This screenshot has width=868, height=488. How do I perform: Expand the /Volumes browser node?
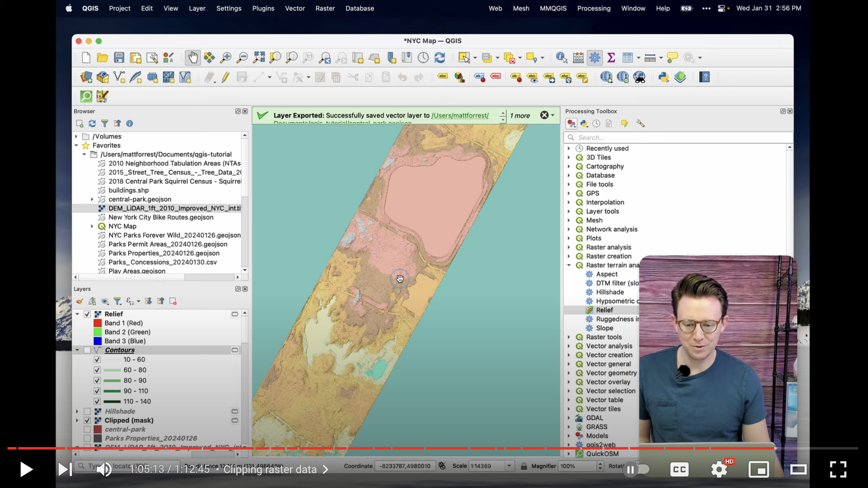[76, 136]
